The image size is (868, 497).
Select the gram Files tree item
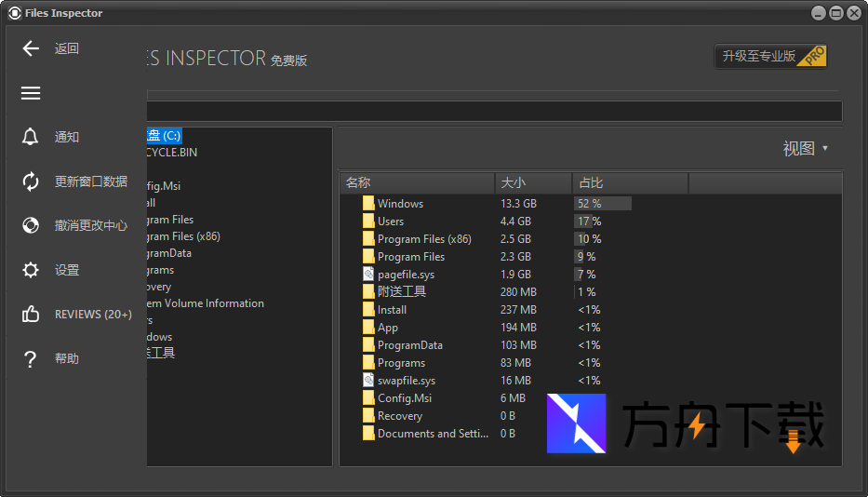click(170, 220)
